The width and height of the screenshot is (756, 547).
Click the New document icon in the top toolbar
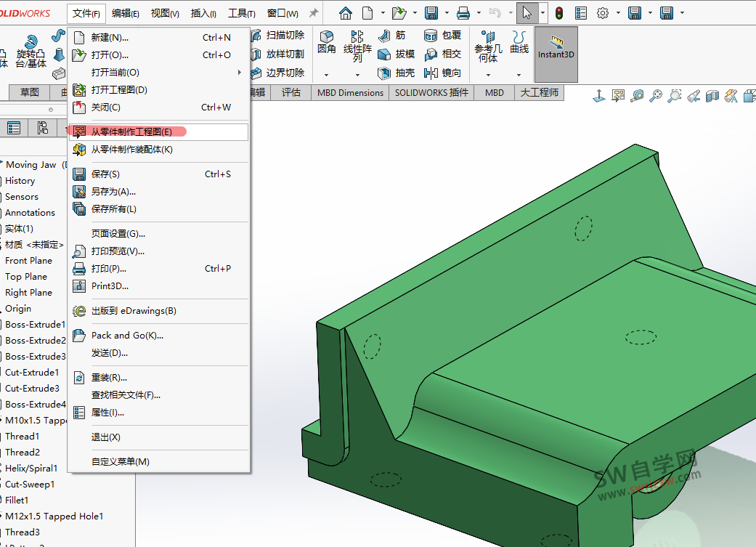tap(367, 13)
